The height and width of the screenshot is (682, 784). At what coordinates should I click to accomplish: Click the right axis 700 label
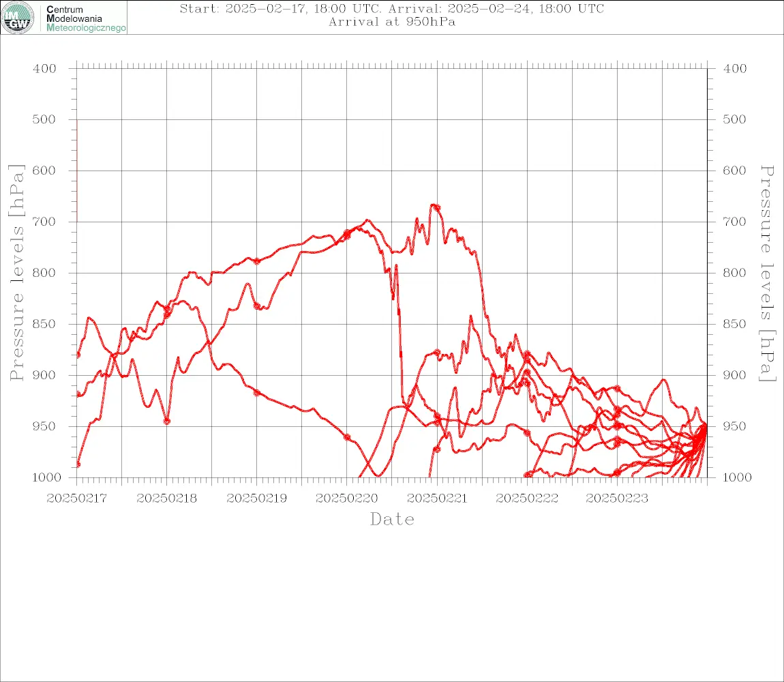point(734,221)
